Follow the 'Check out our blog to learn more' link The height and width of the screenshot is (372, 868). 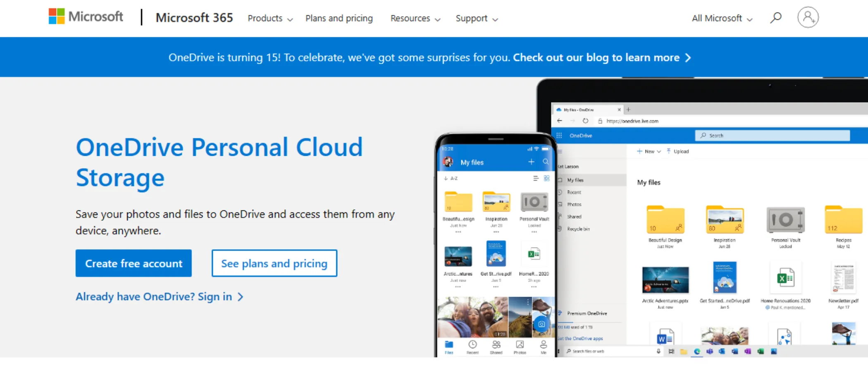point(602,57)
